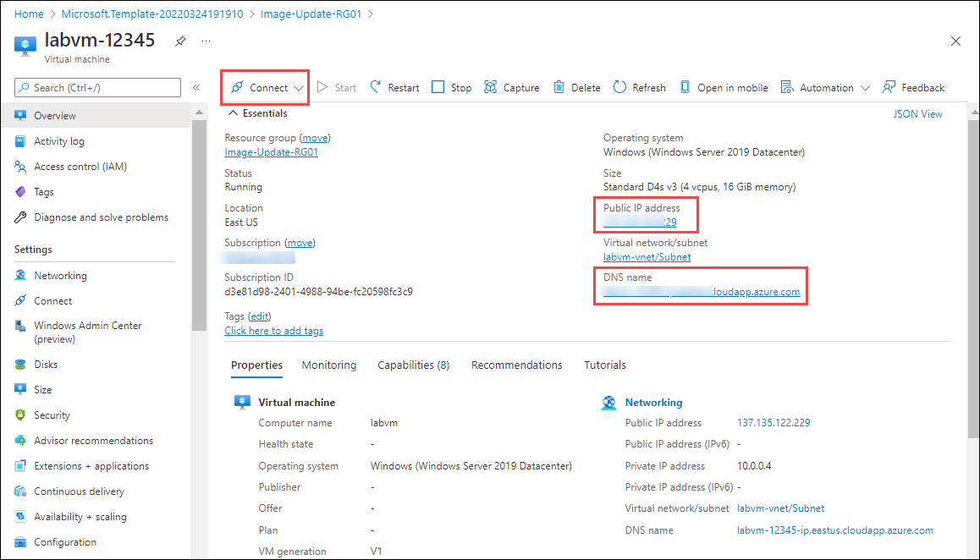Click the Access control (IAM) icon
Screen dimensions: 980x560
(20, 167)
